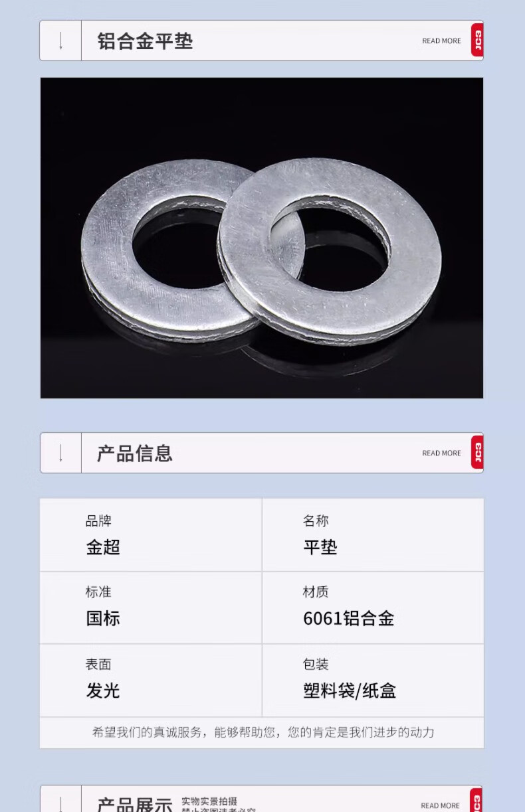
Task: Click the 材质 6061铝合金 table cell
Action: 373,608
